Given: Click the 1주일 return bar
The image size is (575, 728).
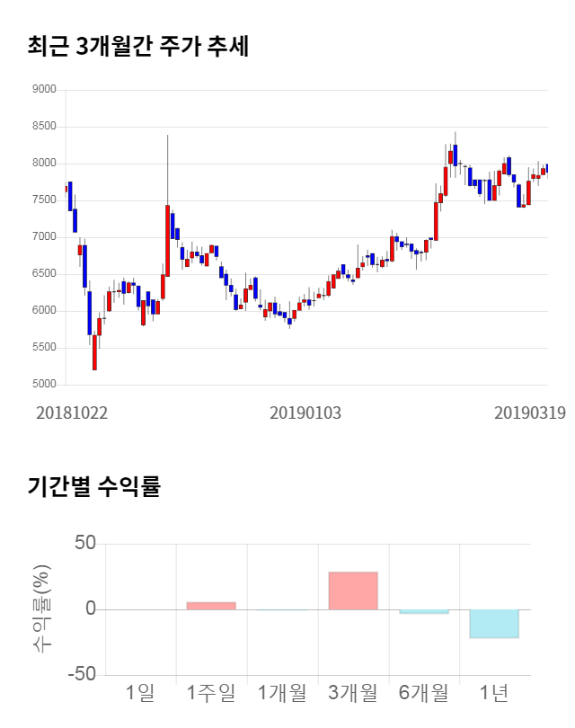Looking at the screenshot, I should (x=211, y=606).
